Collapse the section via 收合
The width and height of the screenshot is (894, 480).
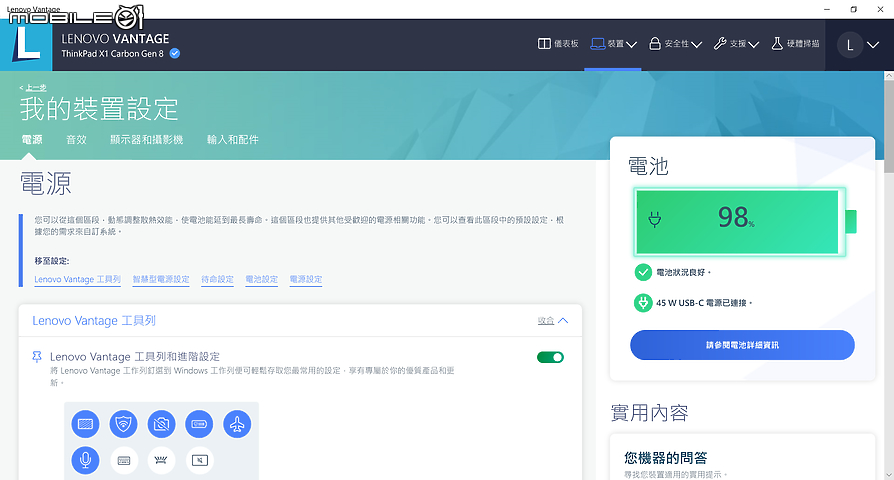coord(552,320)
